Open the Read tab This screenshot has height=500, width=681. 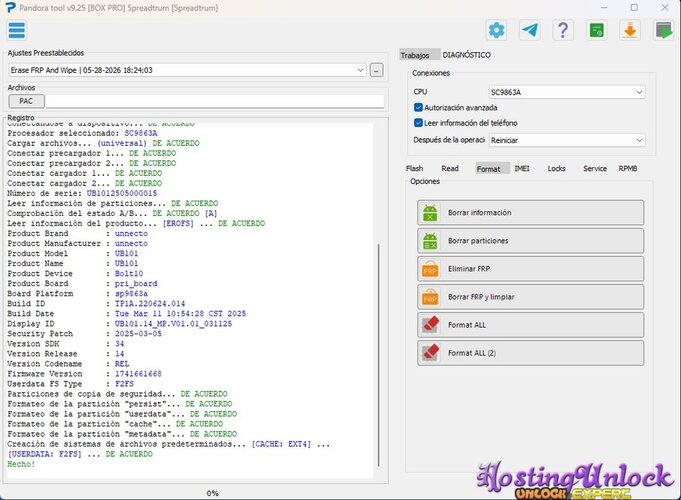(x=450, y=169)
